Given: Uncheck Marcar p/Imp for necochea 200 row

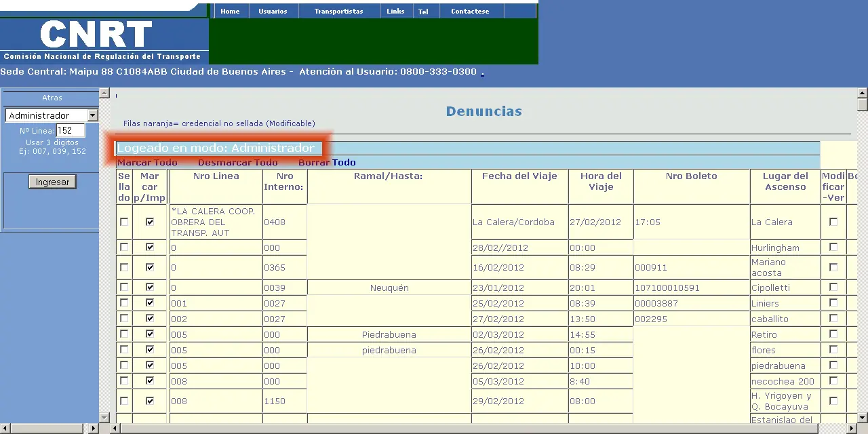Looking at the screenshot, I should (x=150, y=380).
